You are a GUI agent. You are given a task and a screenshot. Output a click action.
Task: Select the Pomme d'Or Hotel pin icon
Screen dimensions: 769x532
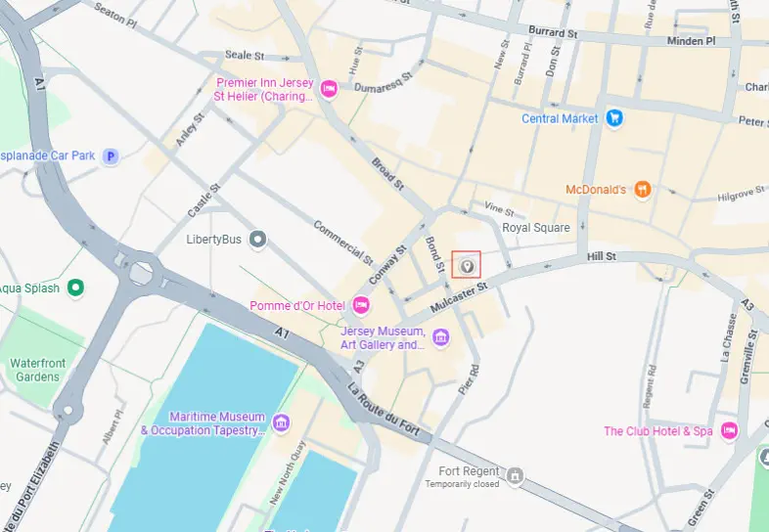(x=361, y=305)
